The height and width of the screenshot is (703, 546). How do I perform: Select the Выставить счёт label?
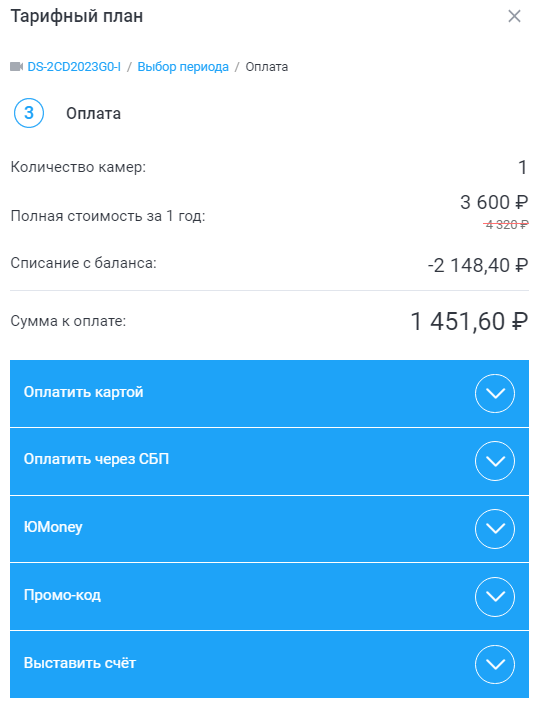tap(80, 663)
